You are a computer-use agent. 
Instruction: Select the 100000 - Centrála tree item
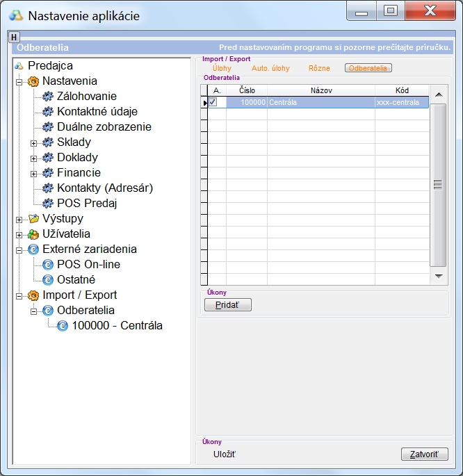[x=117, y=325]
